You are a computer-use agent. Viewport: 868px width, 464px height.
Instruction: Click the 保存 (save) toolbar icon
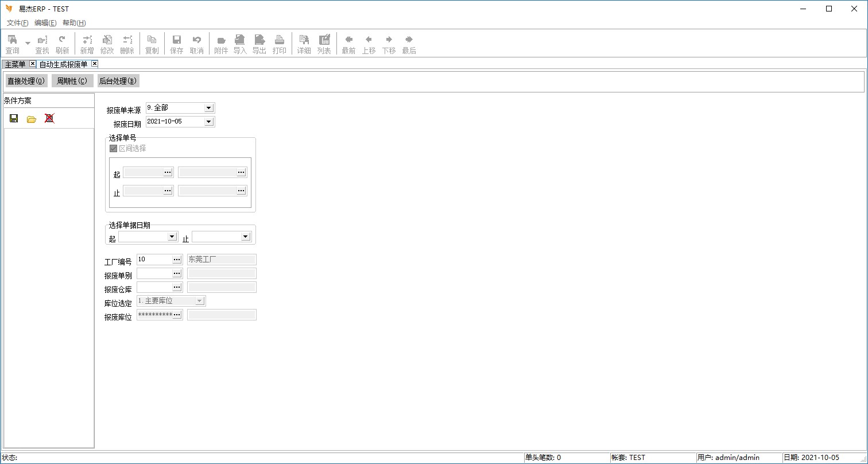tap(177, 44)
